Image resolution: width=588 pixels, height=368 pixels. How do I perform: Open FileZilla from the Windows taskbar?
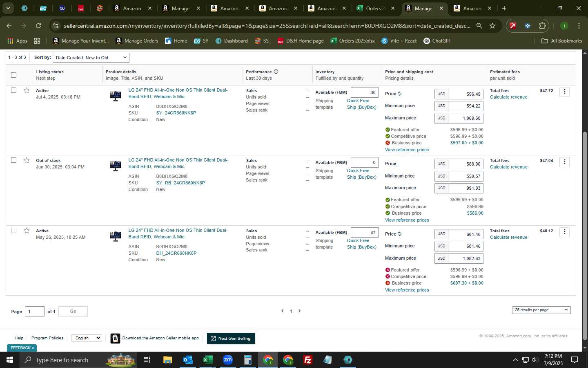308,360
